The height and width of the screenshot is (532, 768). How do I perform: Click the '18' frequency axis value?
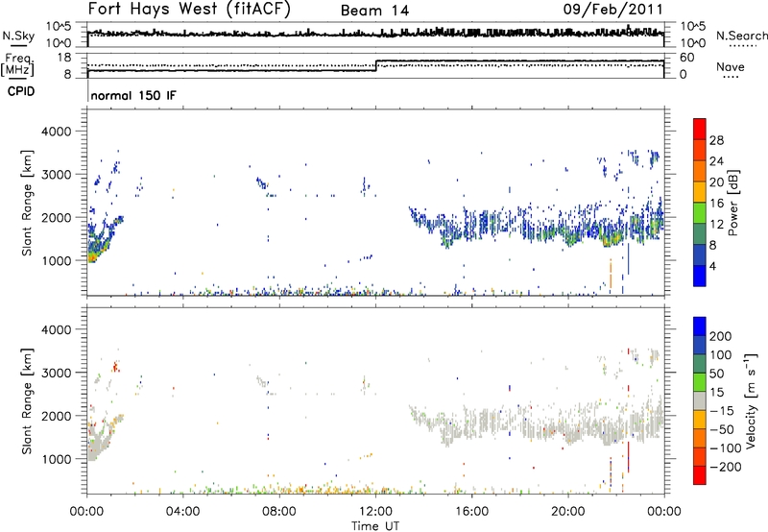pyautogui.click(x=63, y=58)
